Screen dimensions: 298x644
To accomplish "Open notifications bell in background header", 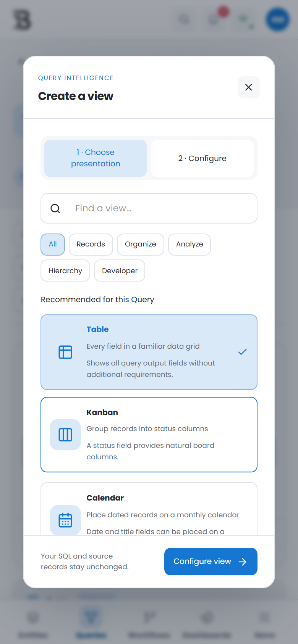I will [214, 19].
